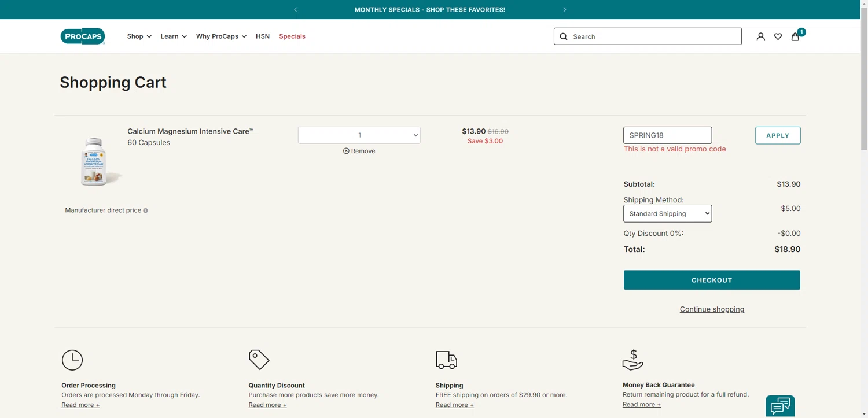The image size is (868, 418).
Task: Expand the Shop menu
Action: click(x=139, y=36)
